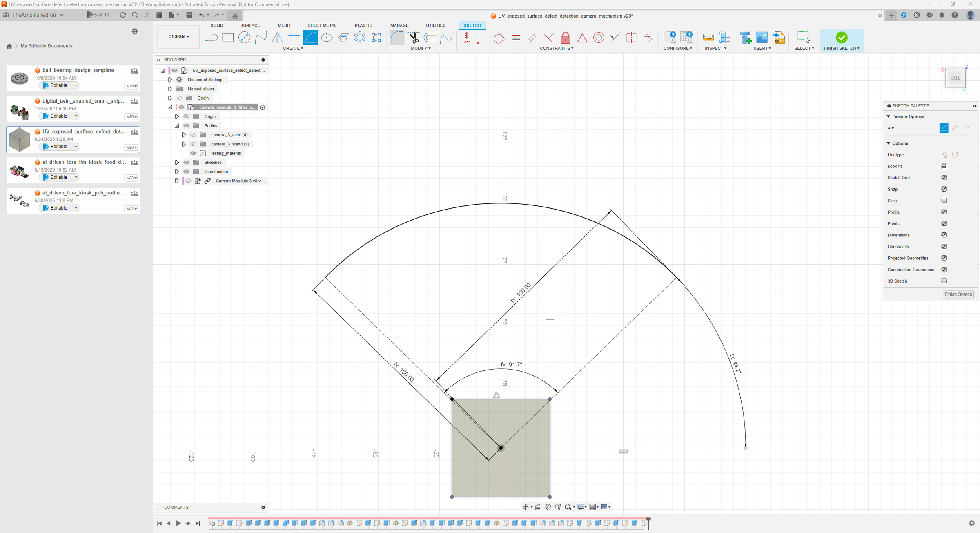Open the CONSTRAINTS dropdown menu
The height and width of the screenshot is (533, 980).
pyautogui.click(x=556, y=48)
